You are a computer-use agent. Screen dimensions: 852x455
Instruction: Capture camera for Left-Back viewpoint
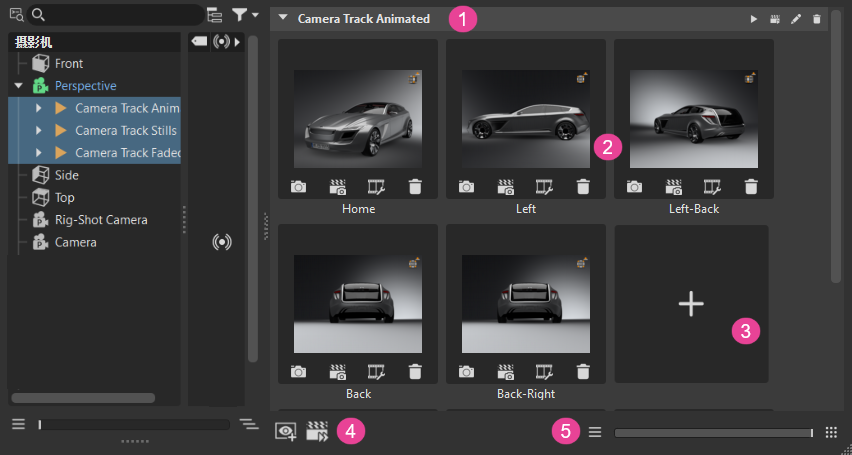coord(634,187)
